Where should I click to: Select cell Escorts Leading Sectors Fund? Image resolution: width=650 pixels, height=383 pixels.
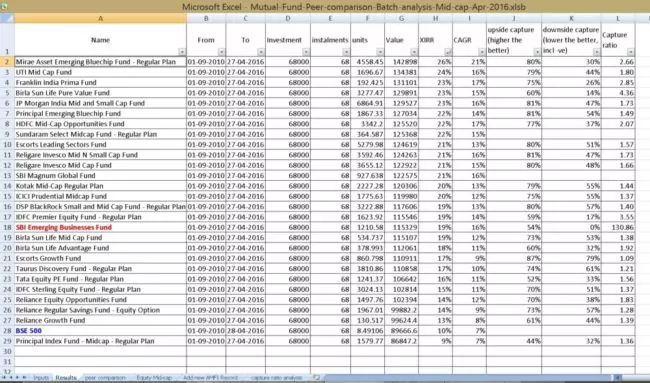(101, 145)
